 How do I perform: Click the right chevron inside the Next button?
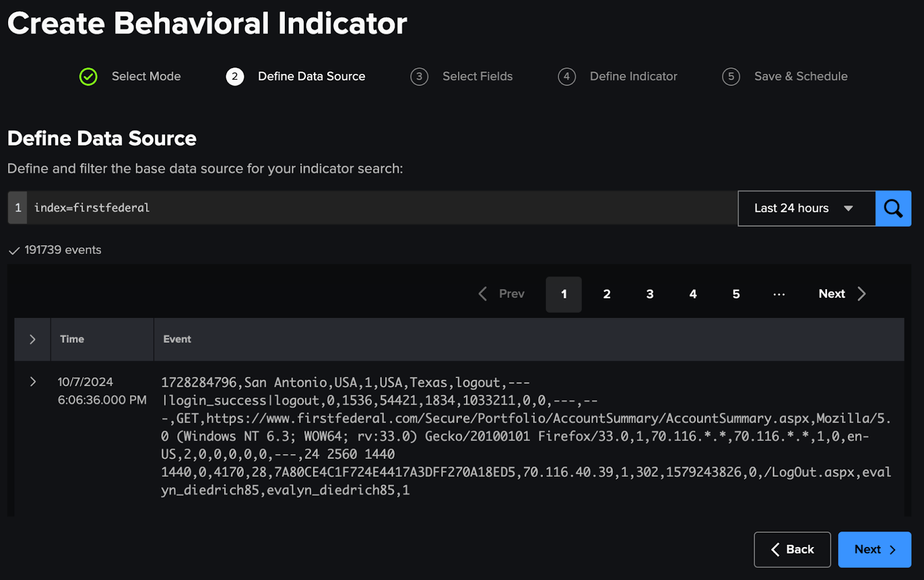(861, 294)
